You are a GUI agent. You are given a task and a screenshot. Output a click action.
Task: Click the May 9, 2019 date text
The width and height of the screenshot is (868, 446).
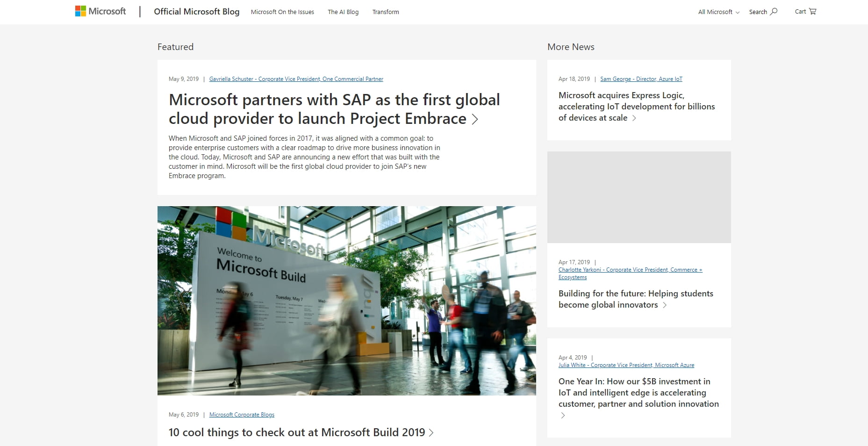point(184,79)
